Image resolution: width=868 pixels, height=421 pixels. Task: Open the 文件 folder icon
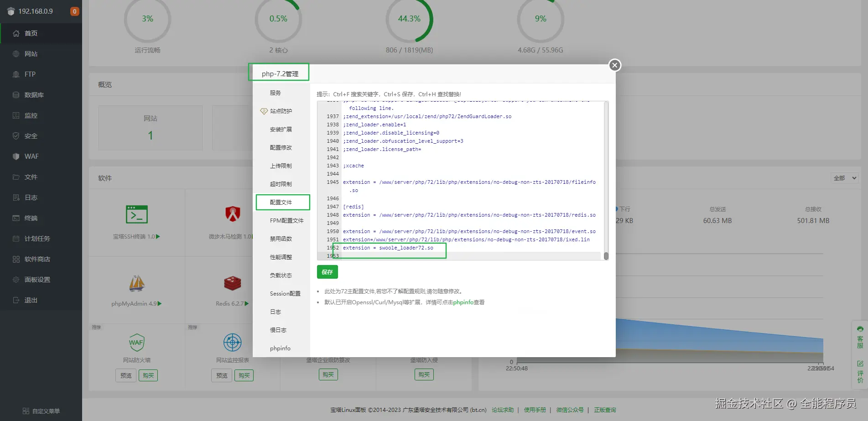(x=16, y=177)
